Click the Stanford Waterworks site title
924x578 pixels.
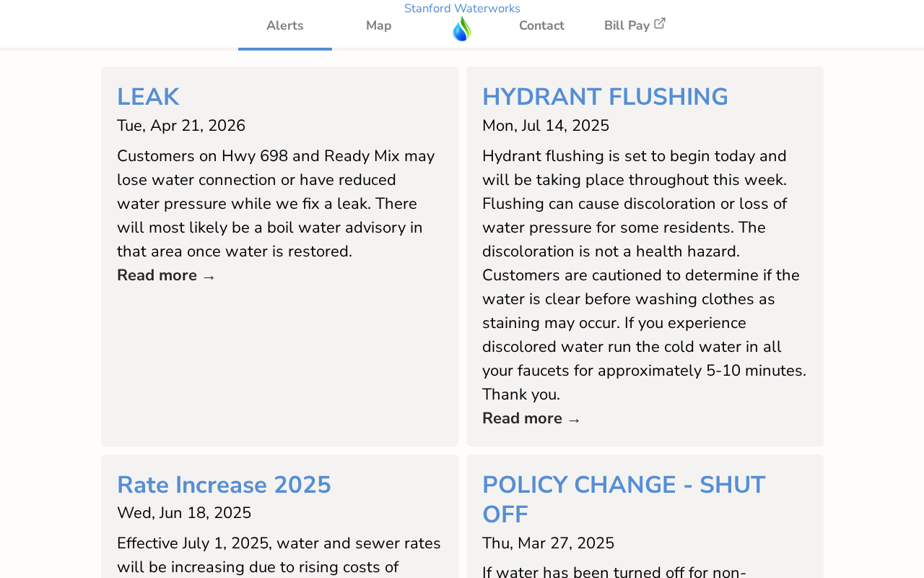coord(462,9)
